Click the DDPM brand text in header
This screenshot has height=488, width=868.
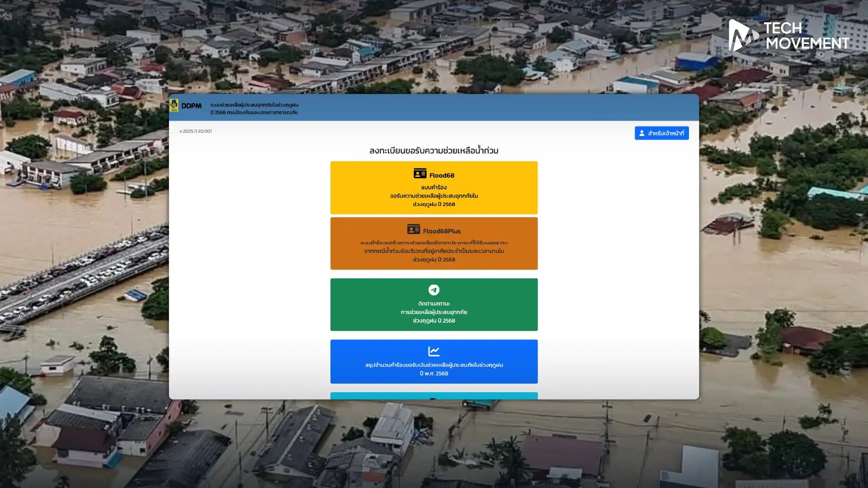pyautogui.click(x=191, y=106)
